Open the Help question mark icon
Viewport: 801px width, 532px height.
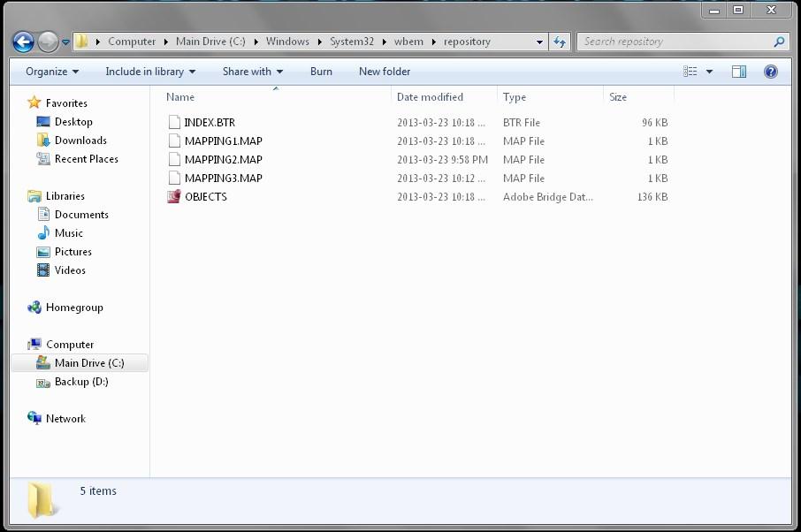coord(770,72)
